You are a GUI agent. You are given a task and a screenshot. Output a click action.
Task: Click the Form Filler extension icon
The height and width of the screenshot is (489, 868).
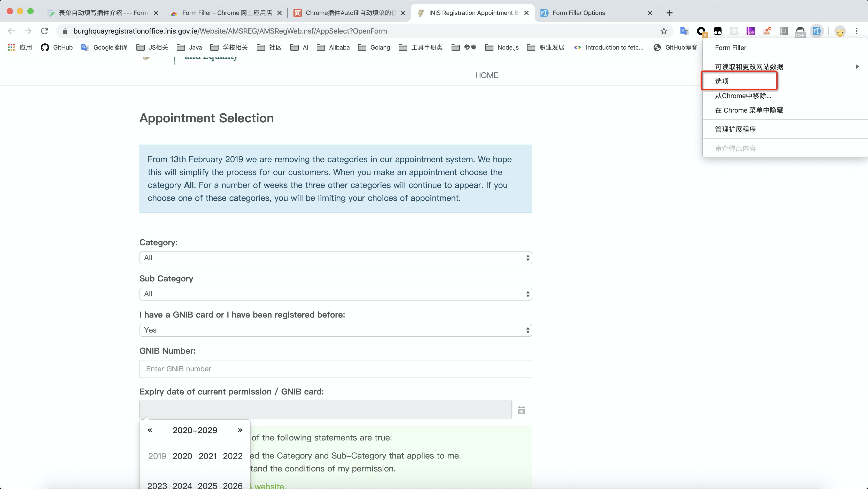pos(816,31)
